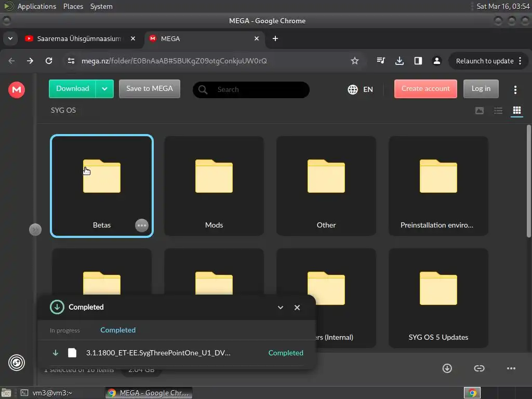Switch to Saaremaa Ühisgümnaasium tab
The image size is (532, 399).
click(x=79, y=38)
